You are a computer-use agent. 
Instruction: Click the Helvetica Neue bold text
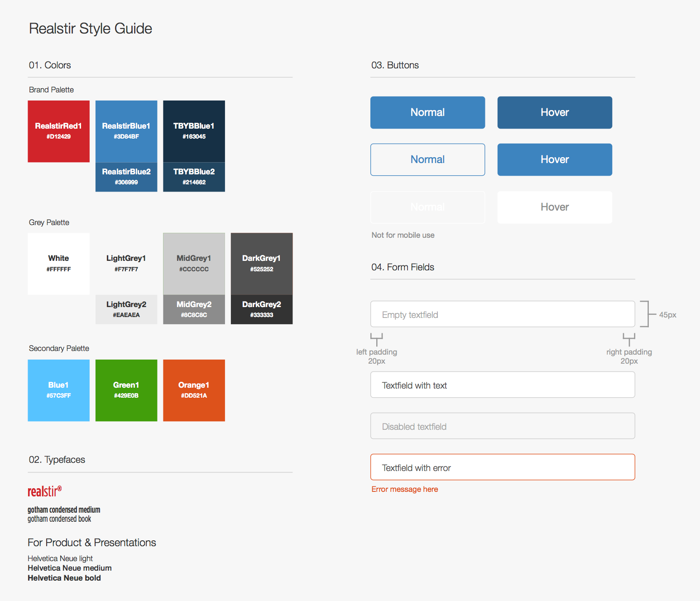[64, 578]
